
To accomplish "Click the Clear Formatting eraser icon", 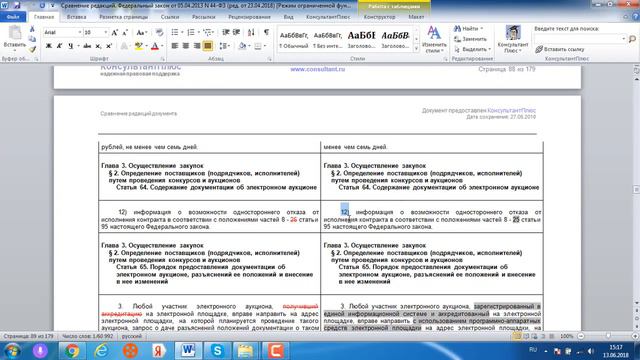I will click(160, 32).
